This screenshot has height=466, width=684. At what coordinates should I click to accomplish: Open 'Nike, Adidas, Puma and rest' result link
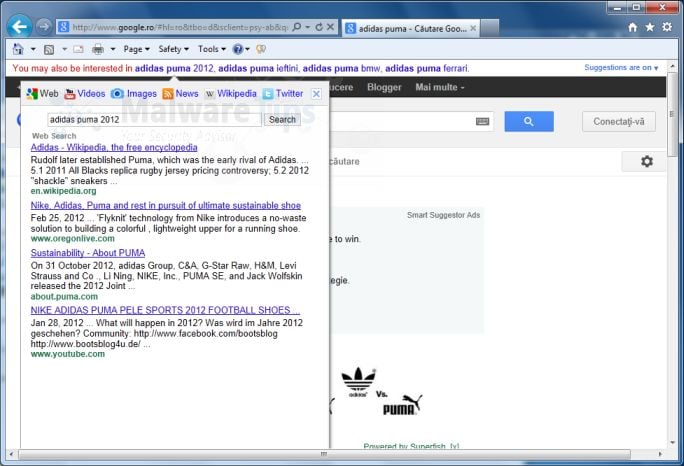coord(166,206)
